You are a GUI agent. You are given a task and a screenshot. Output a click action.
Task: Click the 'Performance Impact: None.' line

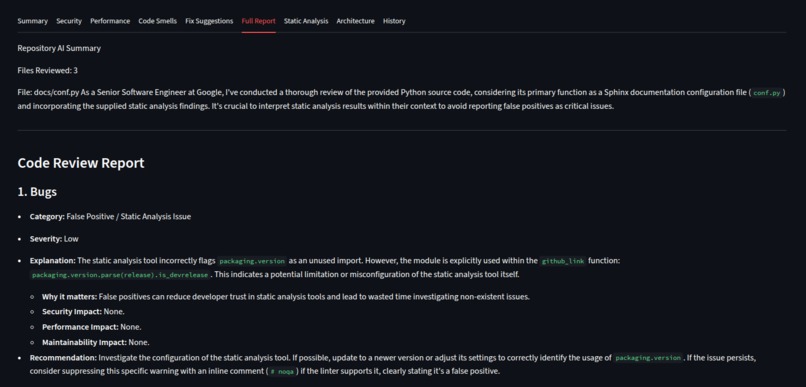pyautogui.click(x=91, y=327)
